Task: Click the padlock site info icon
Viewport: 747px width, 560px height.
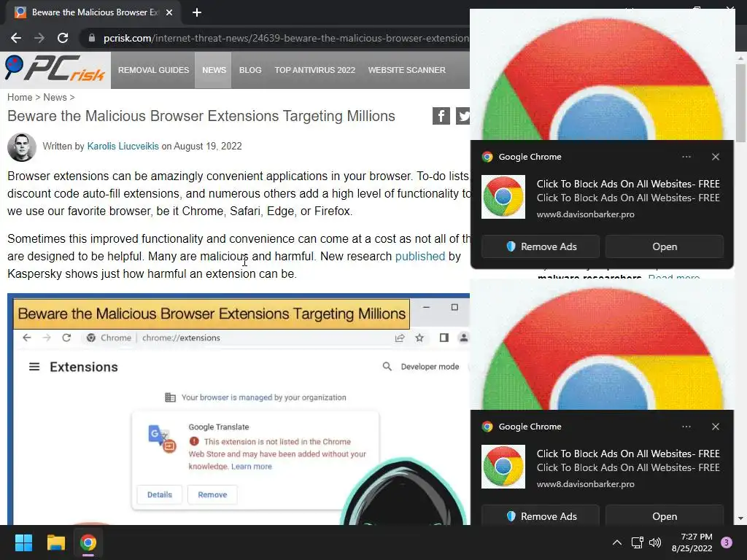Action: tap(91, 38)
